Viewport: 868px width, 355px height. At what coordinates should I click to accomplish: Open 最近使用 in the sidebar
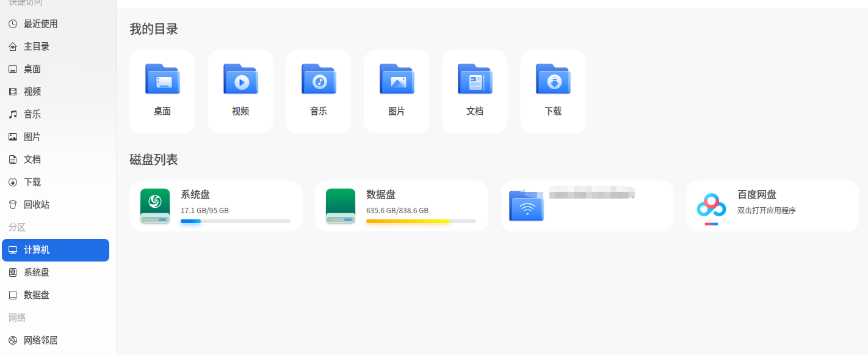[x=56, y=24]
